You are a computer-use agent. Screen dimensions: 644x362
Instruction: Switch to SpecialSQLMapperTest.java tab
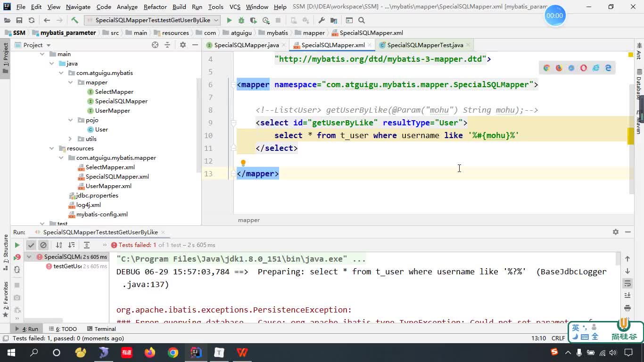pyautogui.click(x=425, y=45)
